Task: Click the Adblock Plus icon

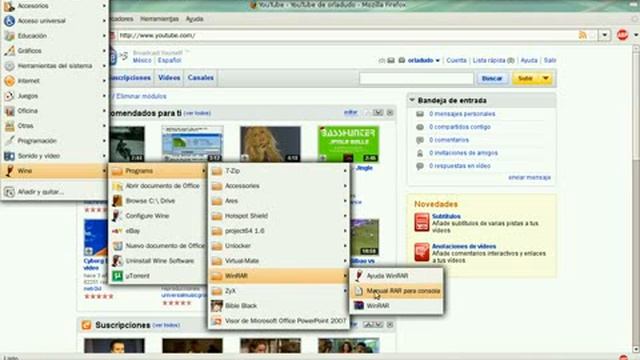Action: [x=622, y=36]
